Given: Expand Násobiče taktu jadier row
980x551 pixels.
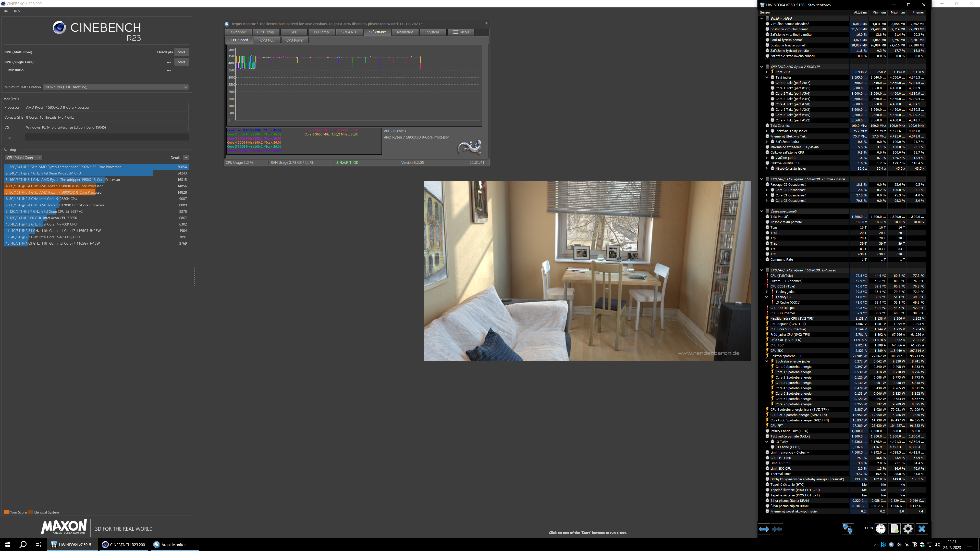Looking at the screenshot, I should (767, 168).
